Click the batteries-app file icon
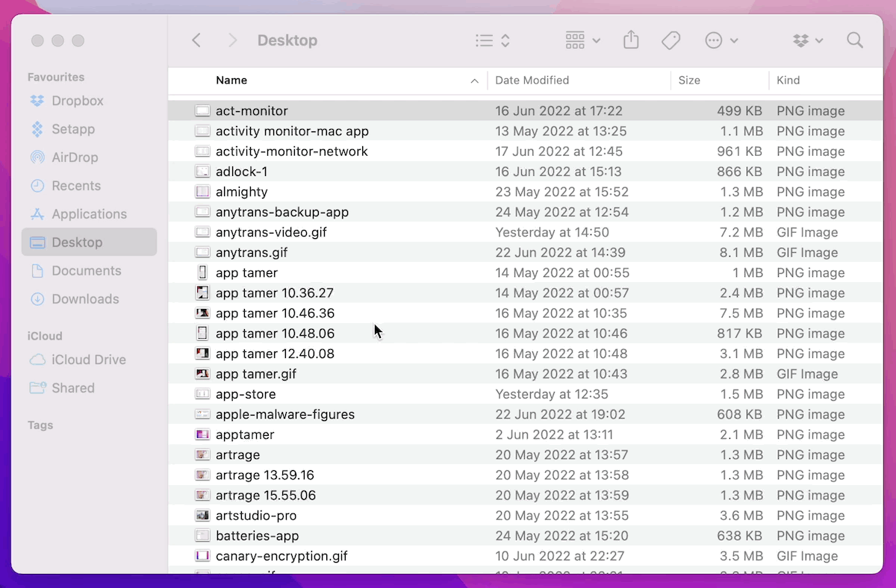Screen dimensions: 896x588 pyautogui.click(x=202, y=536)
